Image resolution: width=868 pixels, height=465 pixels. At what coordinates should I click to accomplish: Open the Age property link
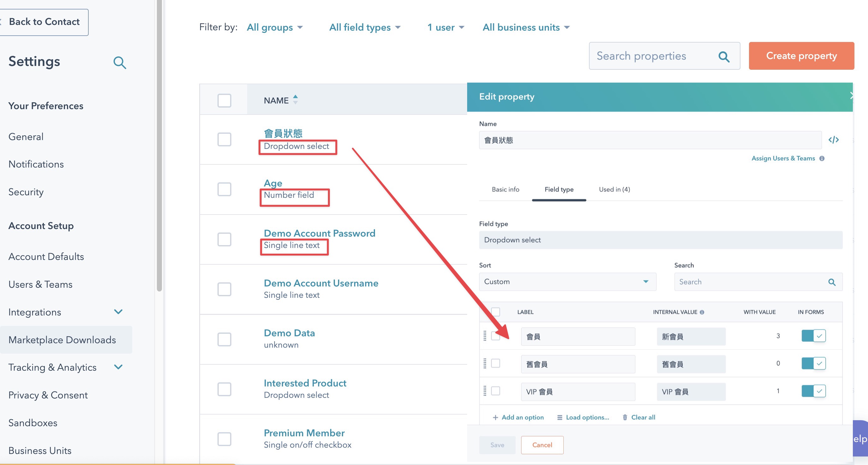[x=273, y=183]
